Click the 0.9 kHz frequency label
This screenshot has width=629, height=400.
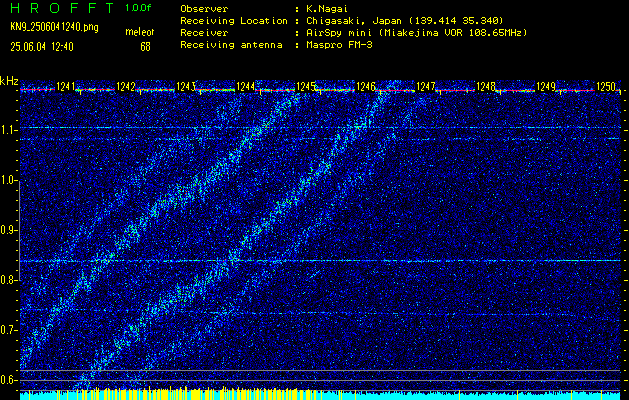pyautogui.click(x=9, y=230)
